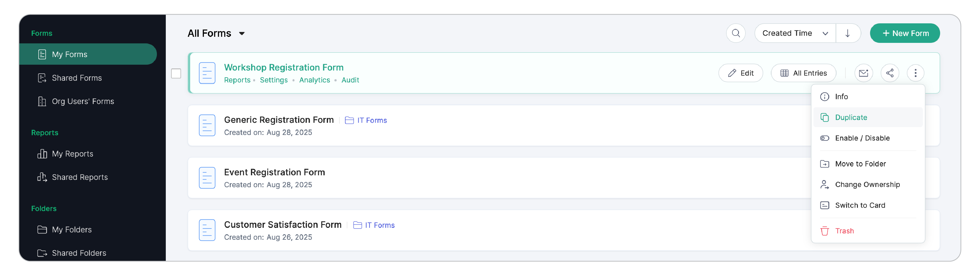Open the Generic Registration Form document icon

point(207,126)
